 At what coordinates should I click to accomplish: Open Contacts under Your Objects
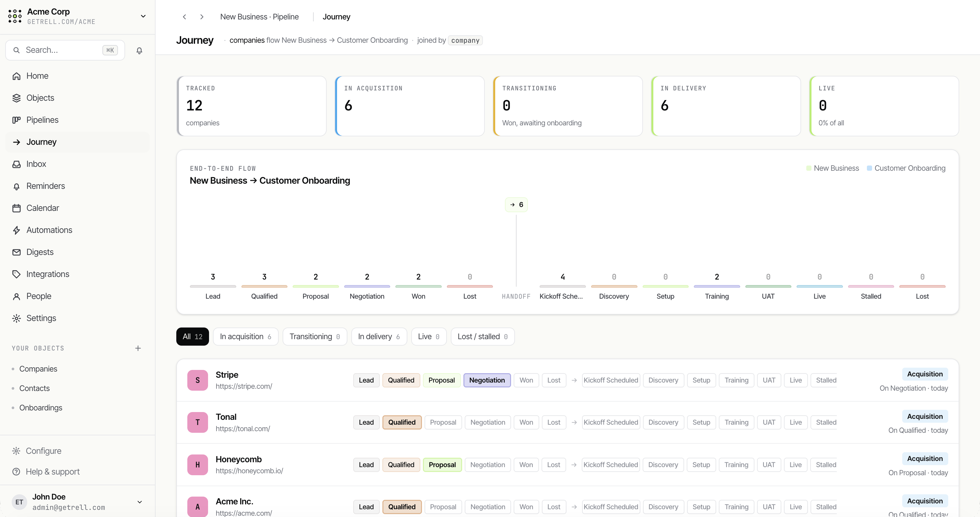click(34, 388)
